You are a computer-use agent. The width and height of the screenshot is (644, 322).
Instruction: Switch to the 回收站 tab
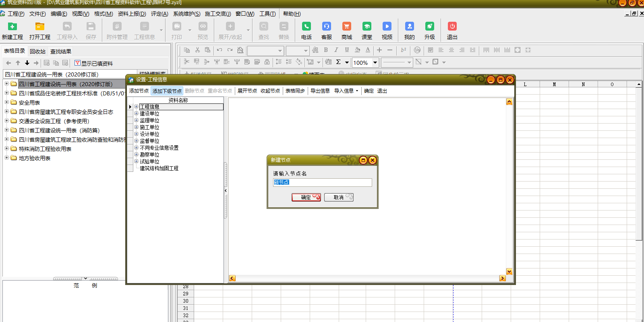point(37,52)
